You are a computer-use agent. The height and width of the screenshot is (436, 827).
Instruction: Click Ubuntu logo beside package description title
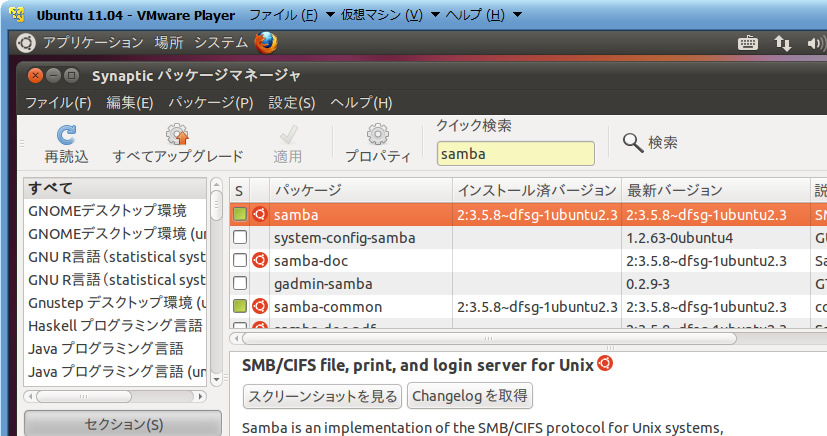[x=605, y=363]
